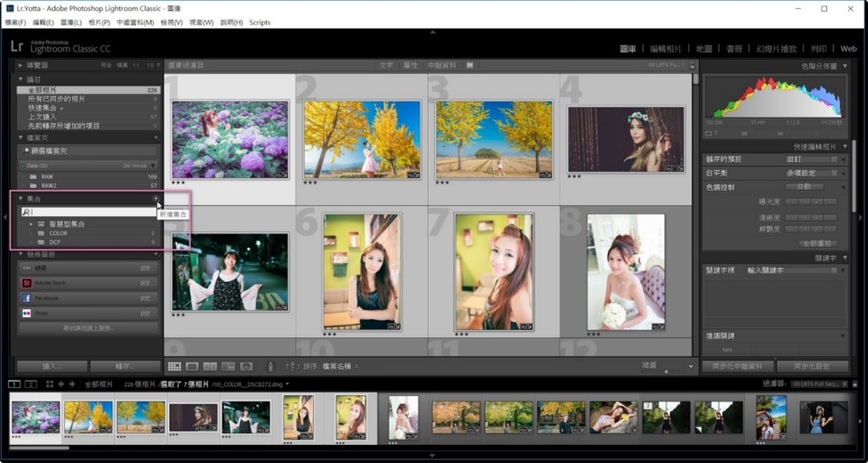Switch to Survey view icon in toolbar

click(x=228, y=366)
